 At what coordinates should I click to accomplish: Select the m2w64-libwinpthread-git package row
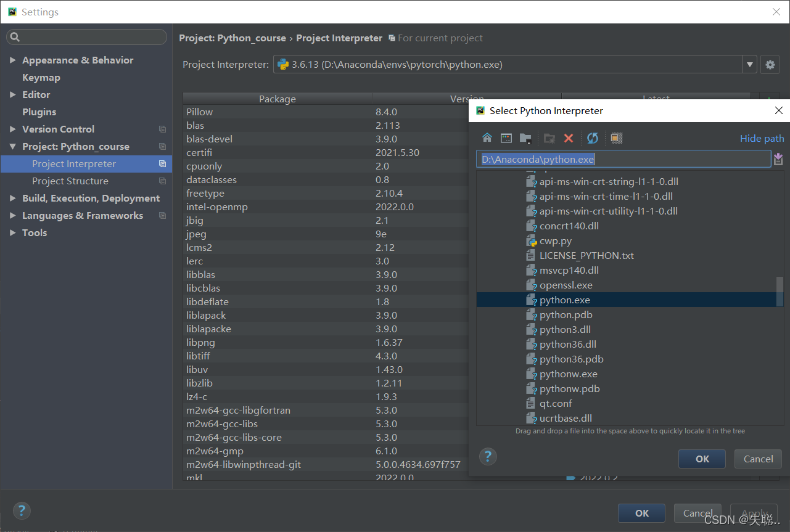327,465
